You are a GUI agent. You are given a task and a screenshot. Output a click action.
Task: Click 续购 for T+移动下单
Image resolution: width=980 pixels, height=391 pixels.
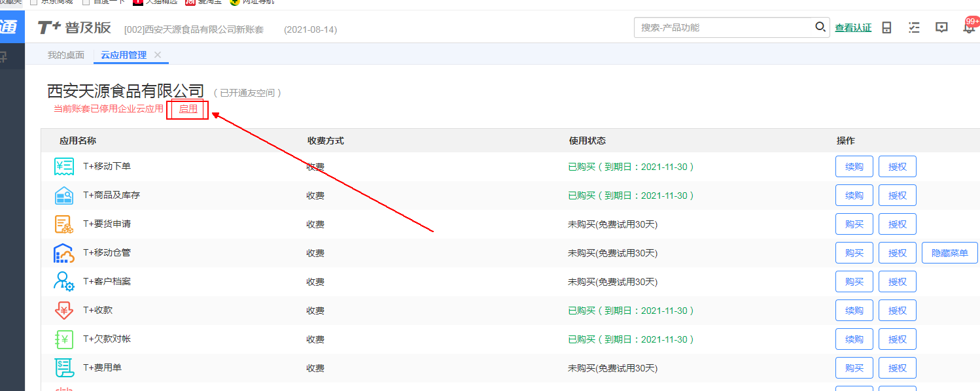click(854, 167)
